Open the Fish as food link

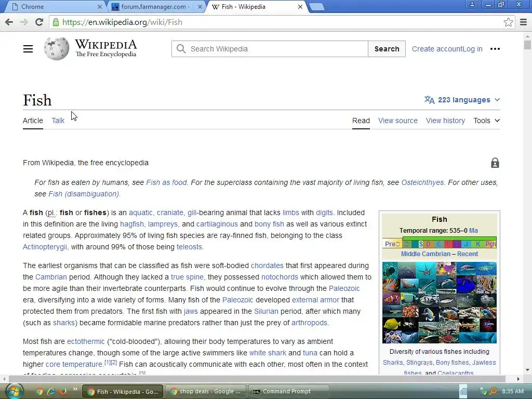pos(166,182)
